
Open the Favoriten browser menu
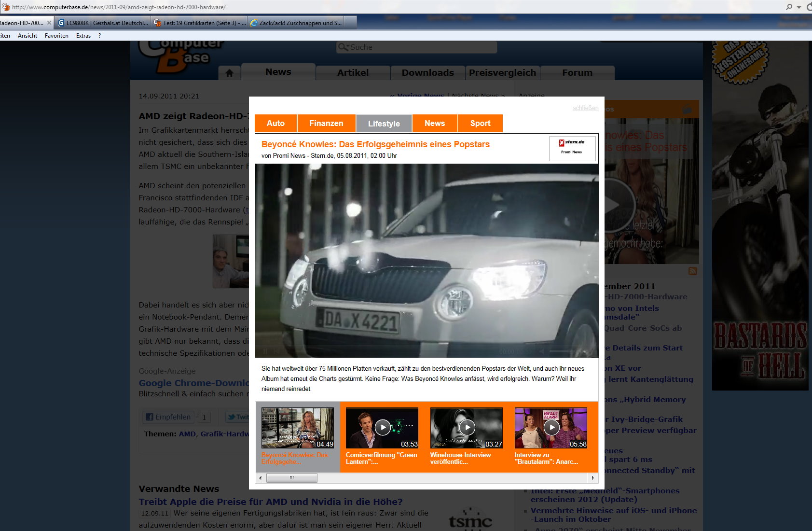(56, 36)
